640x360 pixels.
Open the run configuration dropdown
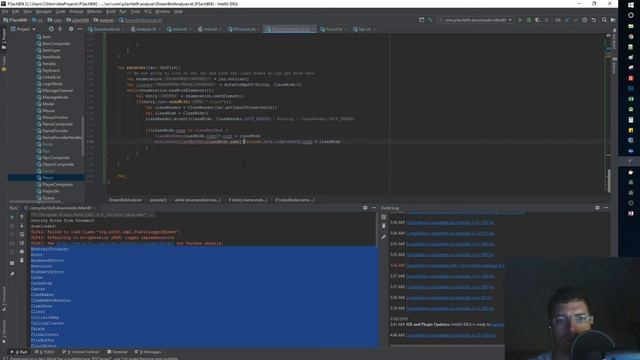point(476,20)
